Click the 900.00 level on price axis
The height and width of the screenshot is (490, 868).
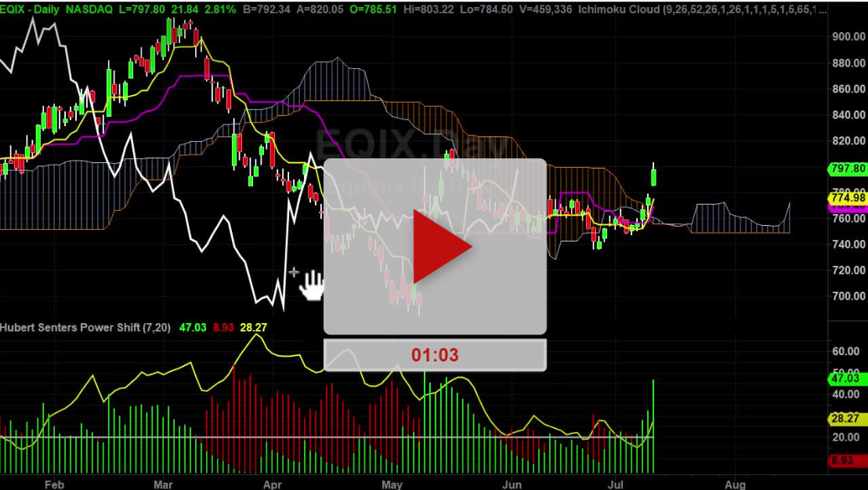coord(848,36)
